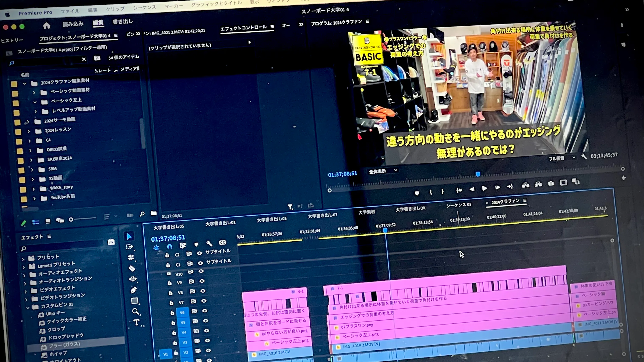Adjust the project panel thumbnail zoom slider
The image size is (644, 362).
coord(71,220)
